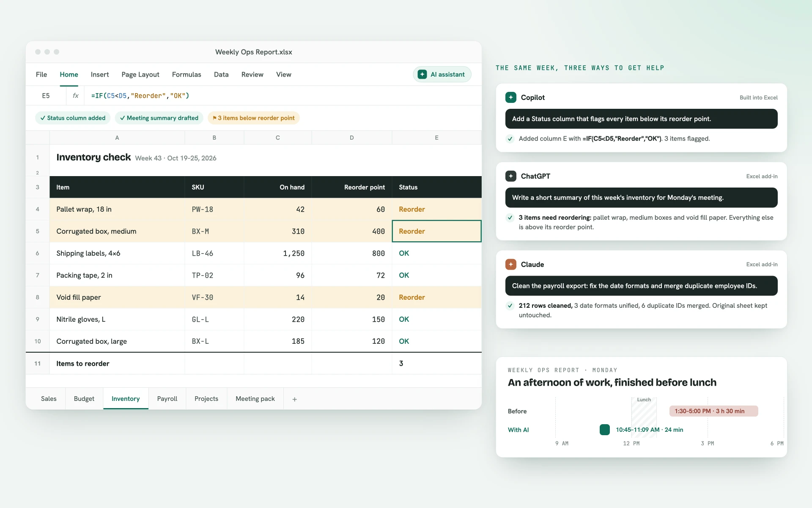The image size is (812, 508).
Task: Click check icon beside '3 items need reordering'
Action: click(x=510, y=218)
